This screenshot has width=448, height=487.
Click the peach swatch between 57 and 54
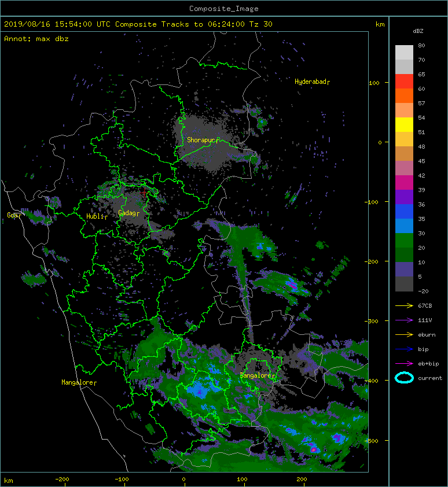(404, 110)
